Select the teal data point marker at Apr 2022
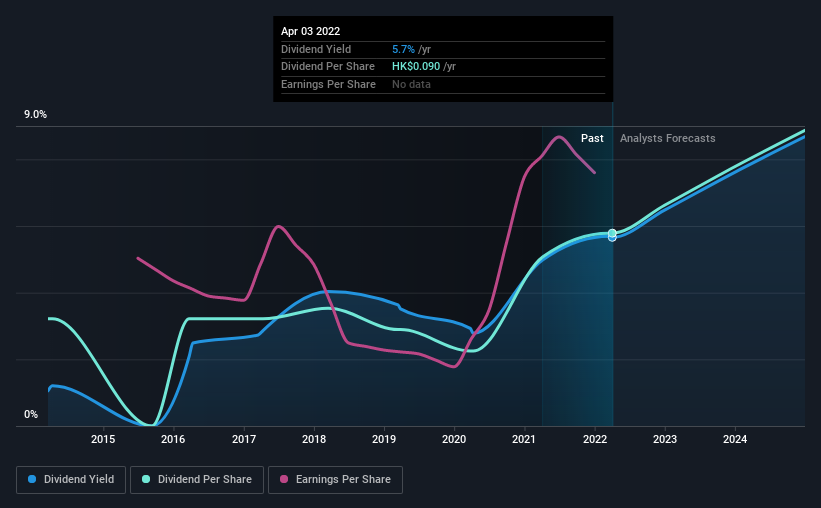 pos(612,233)
